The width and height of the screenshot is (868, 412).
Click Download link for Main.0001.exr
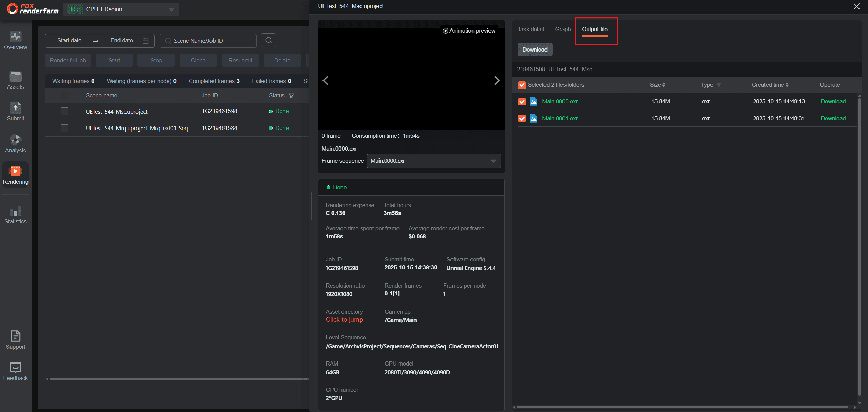pos(833,118)
